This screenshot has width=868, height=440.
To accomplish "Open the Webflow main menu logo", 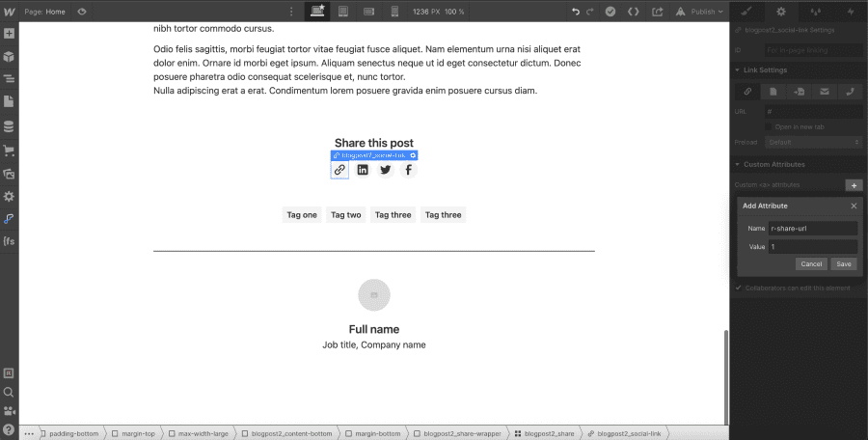I will (x=9, y=11).
